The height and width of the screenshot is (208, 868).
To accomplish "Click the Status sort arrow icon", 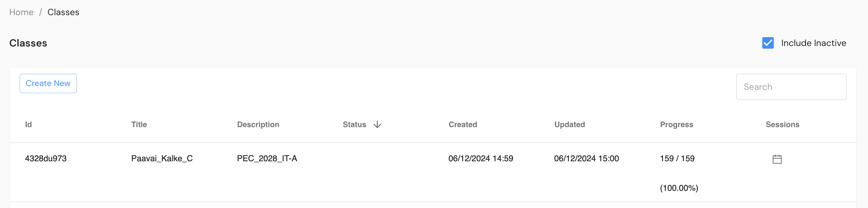I will 377,125.
